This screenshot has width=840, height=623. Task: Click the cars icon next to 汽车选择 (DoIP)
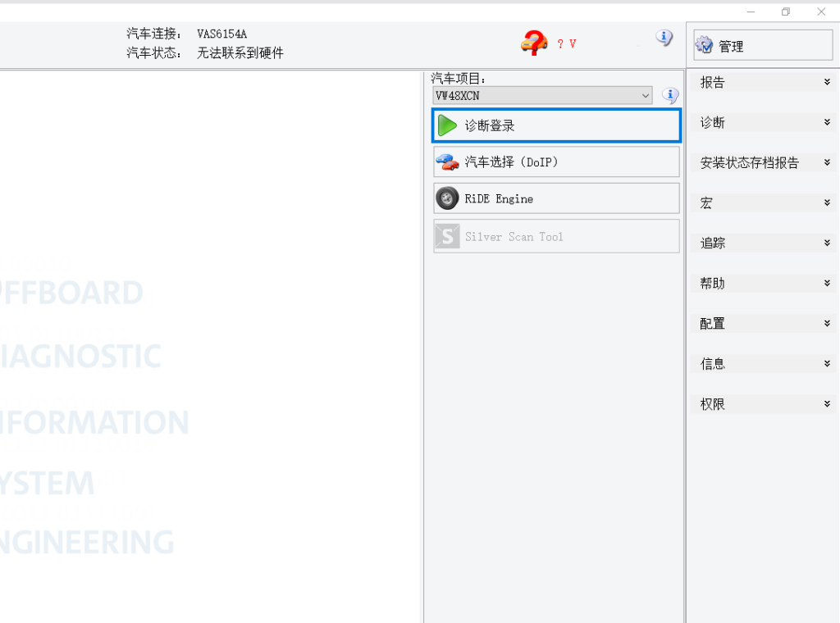(x=447, y=162)
